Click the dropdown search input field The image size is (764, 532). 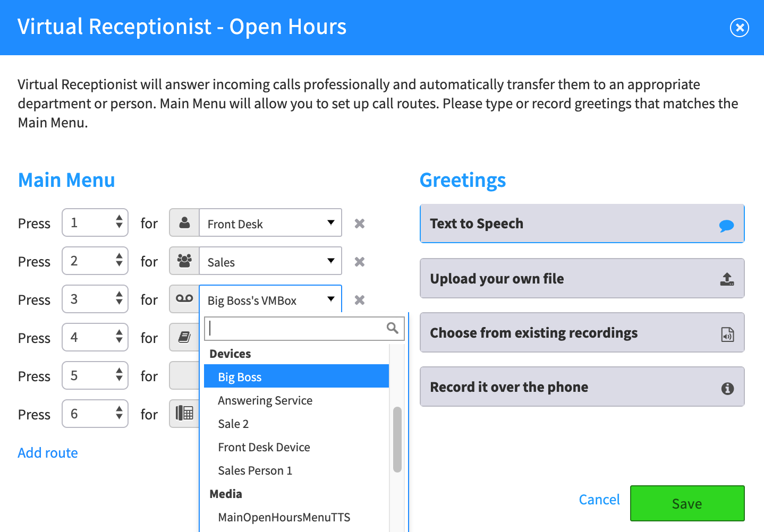(x=304, y=329)
